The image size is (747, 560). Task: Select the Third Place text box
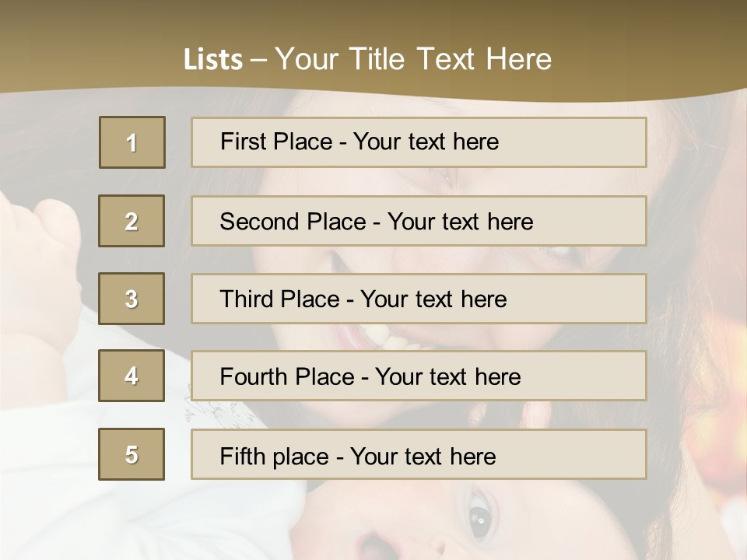(x=419, y=299)
